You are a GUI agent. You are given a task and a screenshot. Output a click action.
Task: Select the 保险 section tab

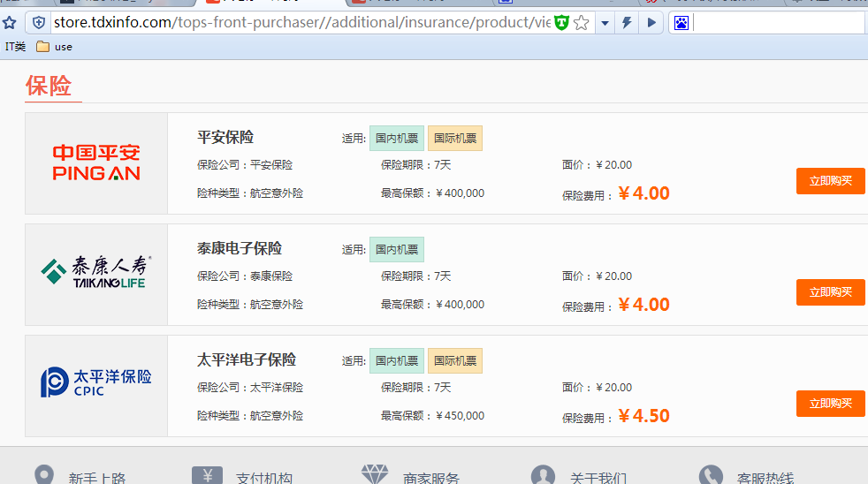click(49, 86)
